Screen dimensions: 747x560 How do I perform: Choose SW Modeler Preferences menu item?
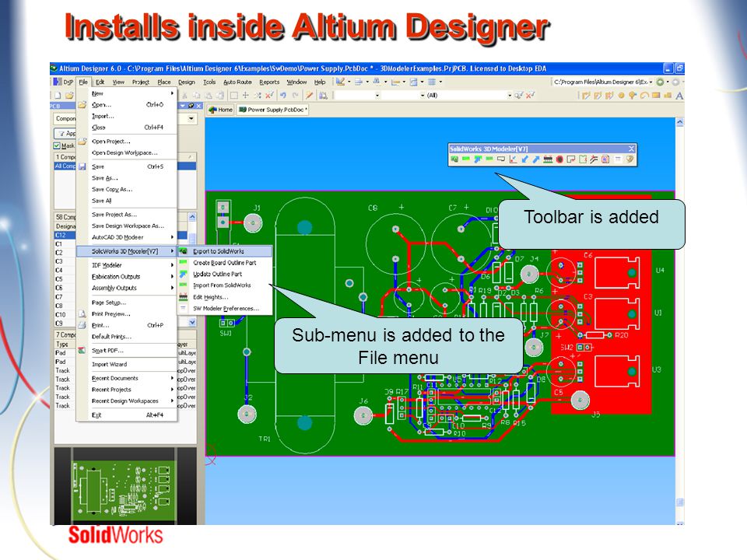[x=225, y=309]
